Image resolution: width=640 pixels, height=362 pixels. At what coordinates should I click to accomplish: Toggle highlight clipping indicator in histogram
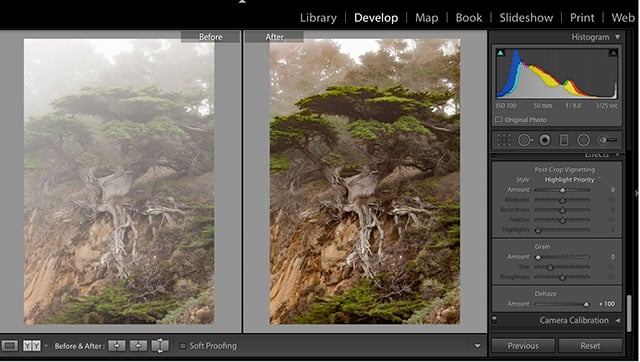613,53
